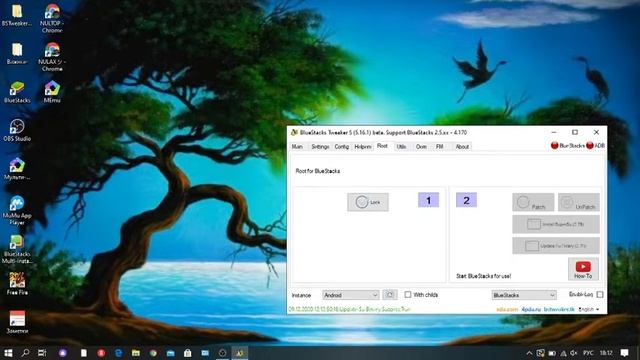Image resolution: width=640 pixels, height=360 pixels.
Task: Open the 4pda.ru link
Action: pyautogui.click(x=531, y=309)
